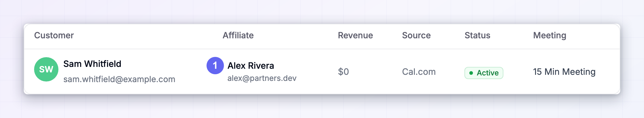Open the 15 Min Meeting entry
644x118 pixels.
coord(564,72)
